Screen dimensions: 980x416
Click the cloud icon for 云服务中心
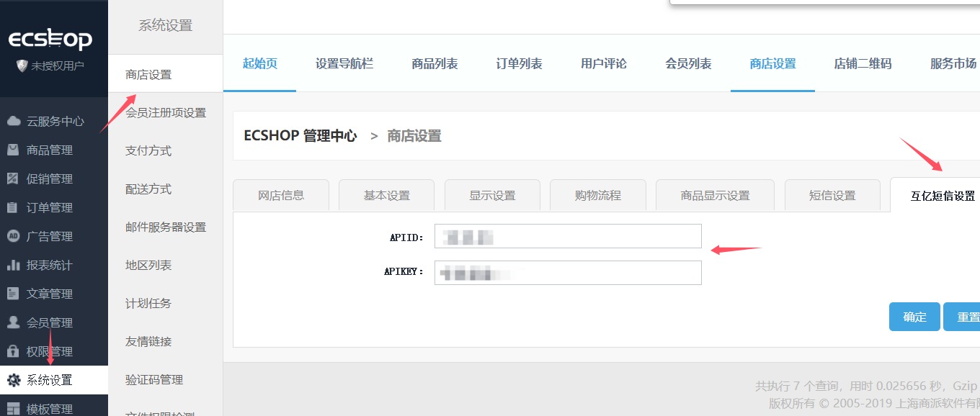(x=14, y=121)
